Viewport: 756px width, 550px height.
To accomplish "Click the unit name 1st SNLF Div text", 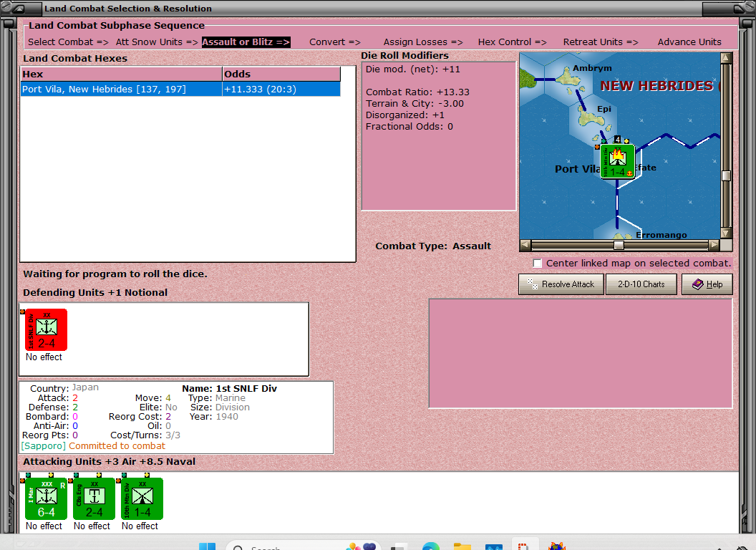I will pos(246,389).
